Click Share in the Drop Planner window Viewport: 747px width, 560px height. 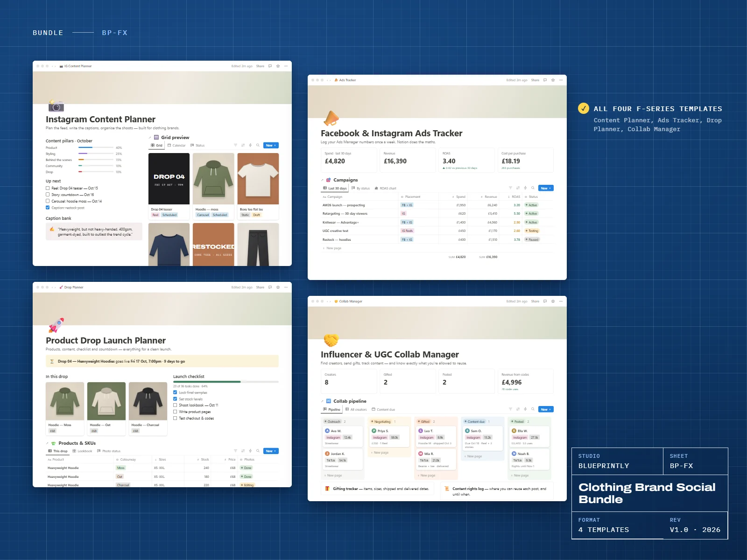point(260,287)
